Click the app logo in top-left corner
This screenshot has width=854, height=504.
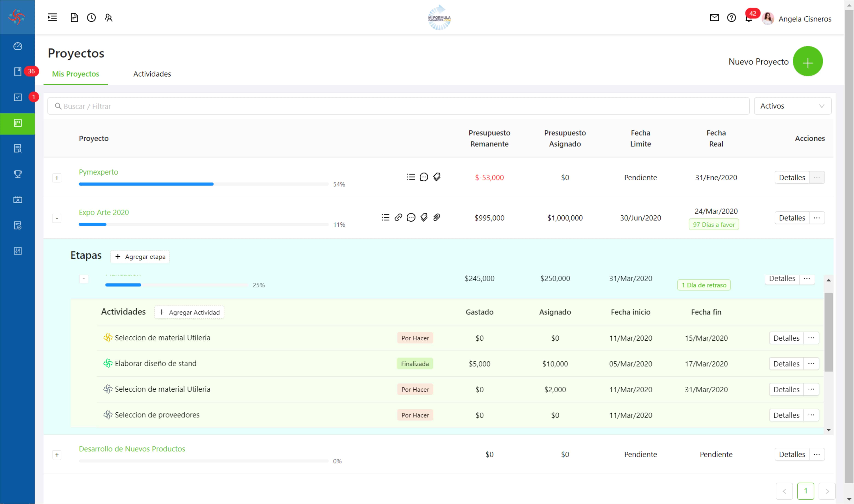(x=17, y=17)
